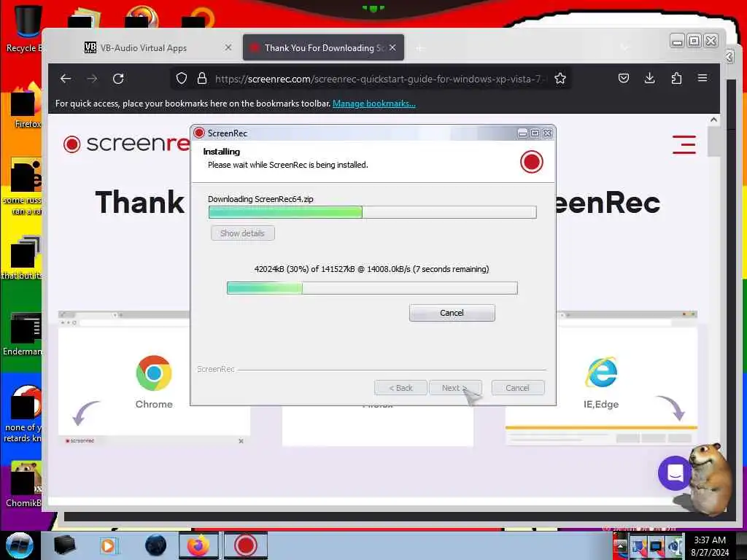Click the screenrec logo on the webpage
This screenshot has height=560, width=747.
pos(126,144)
